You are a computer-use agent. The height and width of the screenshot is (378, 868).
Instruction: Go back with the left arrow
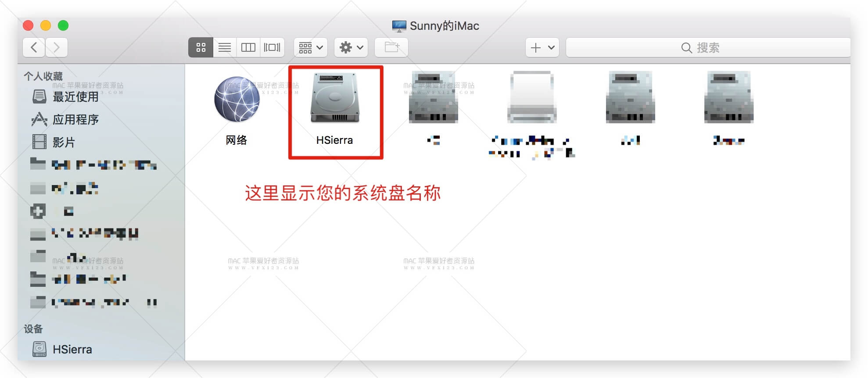point(34,47)
